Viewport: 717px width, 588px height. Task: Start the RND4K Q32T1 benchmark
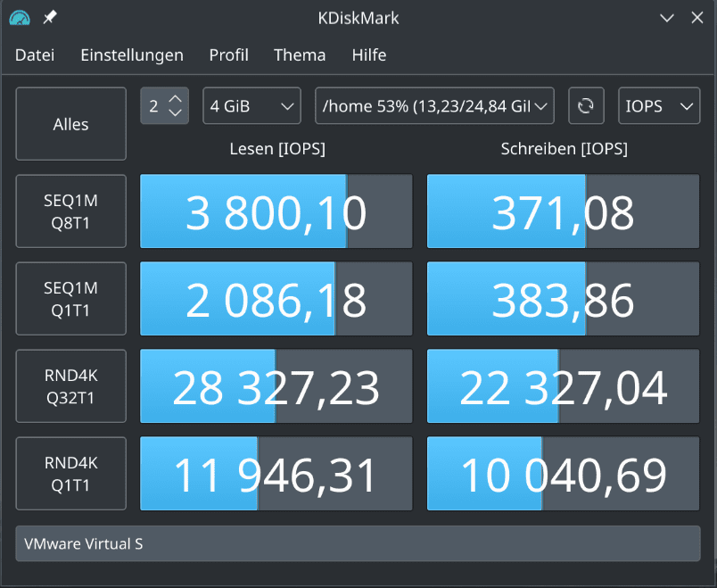[70, 386]
